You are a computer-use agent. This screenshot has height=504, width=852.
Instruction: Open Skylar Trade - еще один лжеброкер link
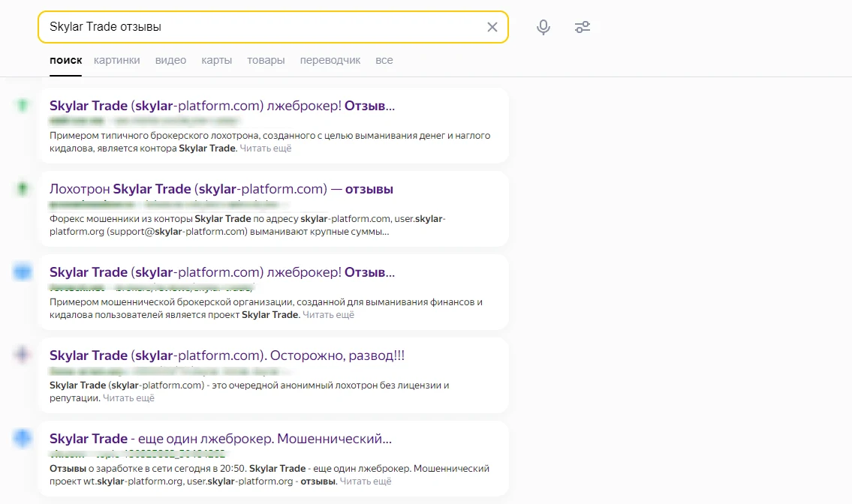tap(221, 439)
